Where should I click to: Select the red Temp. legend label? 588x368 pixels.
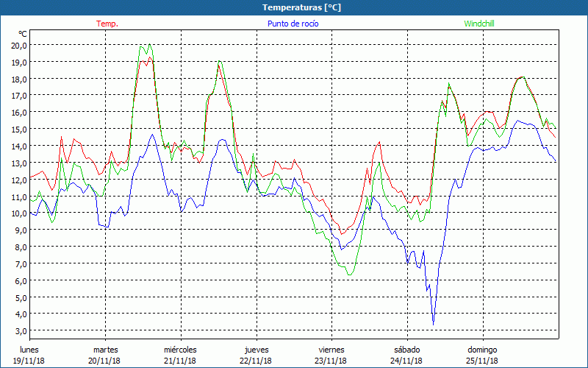pos(107,24)
